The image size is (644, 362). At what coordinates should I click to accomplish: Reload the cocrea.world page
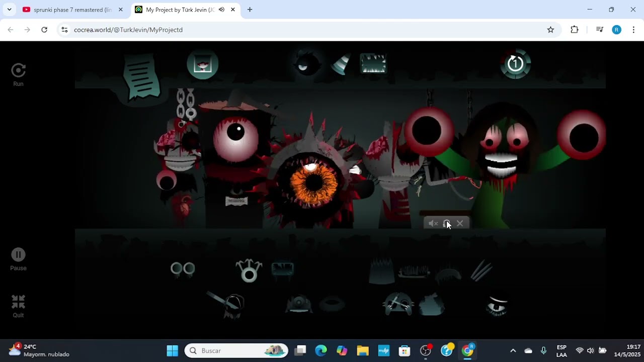(x=44, y=30)
